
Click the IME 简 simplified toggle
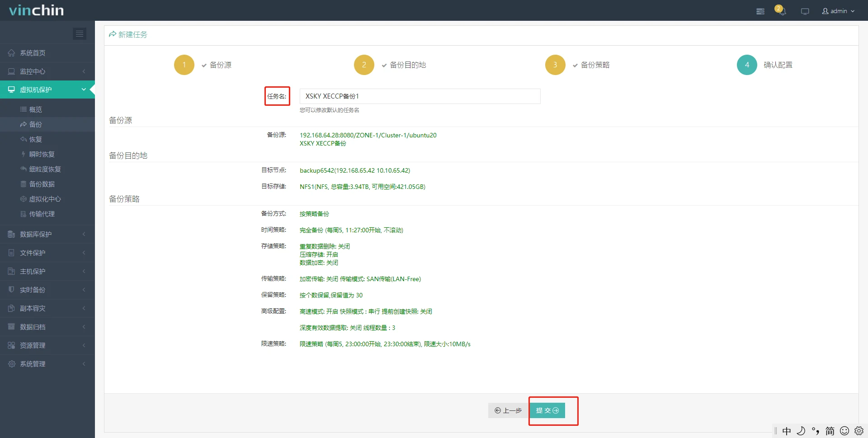click(x=830, y=431)
